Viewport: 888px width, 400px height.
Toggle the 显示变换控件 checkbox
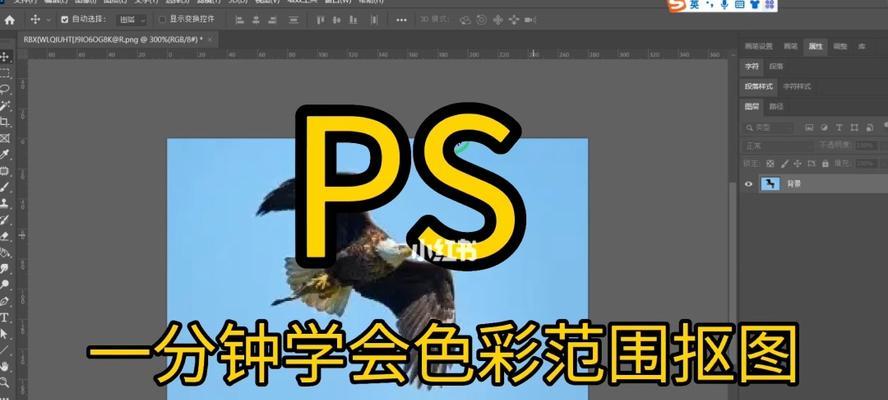[x=162, y=20]
